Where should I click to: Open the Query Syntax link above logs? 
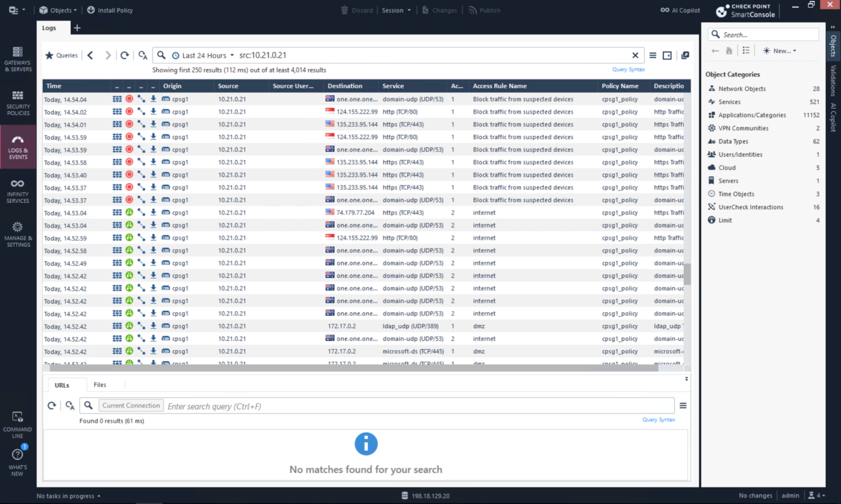pos(628,70)
